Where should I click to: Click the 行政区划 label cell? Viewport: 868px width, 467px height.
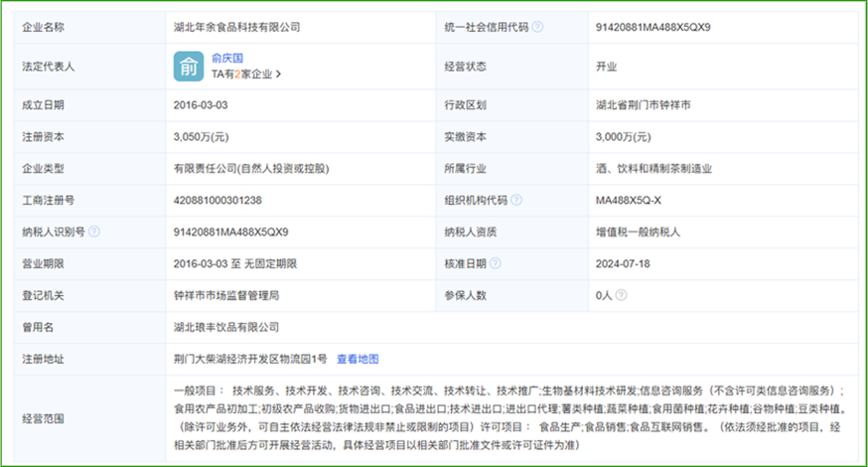coord(512,105)
